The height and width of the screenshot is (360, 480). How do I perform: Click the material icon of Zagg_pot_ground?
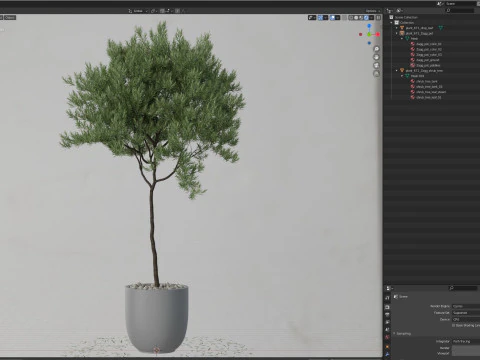pos(413,60)
